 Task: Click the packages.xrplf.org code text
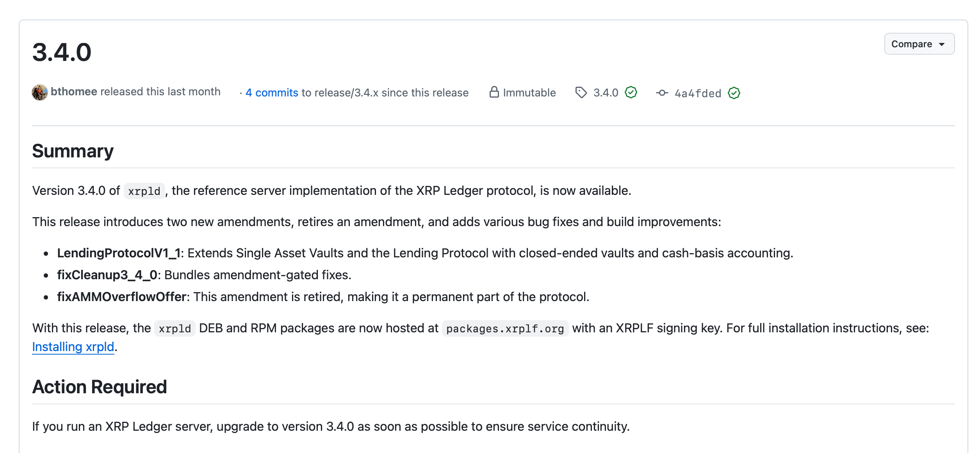(505, 328)
